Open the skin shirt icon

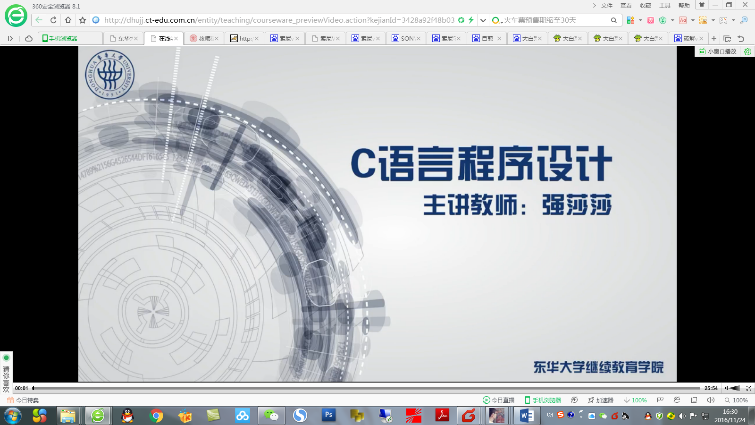(702, 5)
